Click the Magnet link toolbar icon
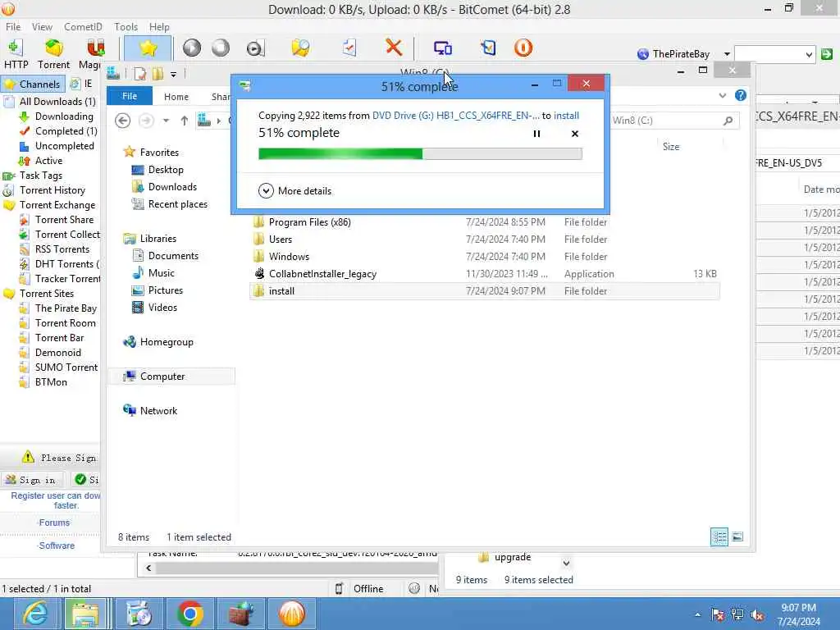Viewport: 840px width, 630px height. pyautogui.click(x=95, y=48)
